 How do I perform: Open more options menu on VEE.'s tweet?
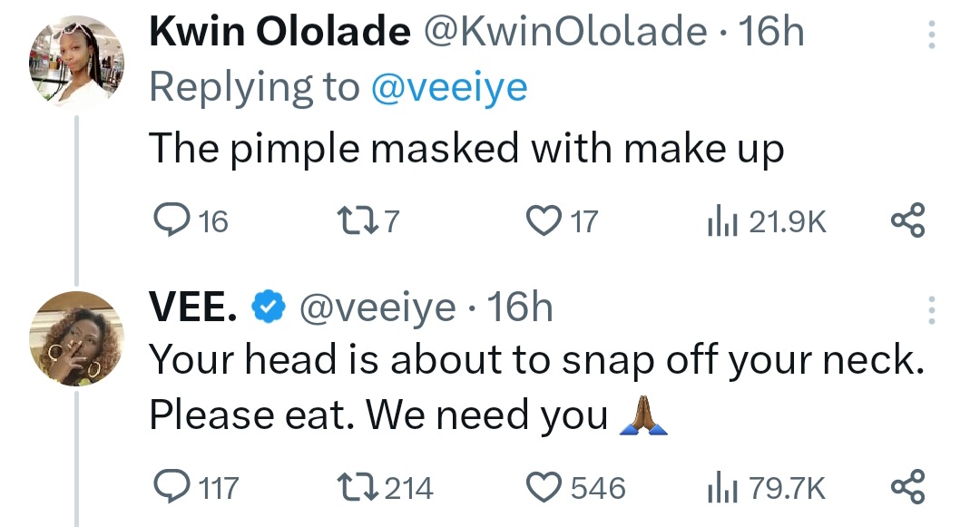[x=930, y=310]
